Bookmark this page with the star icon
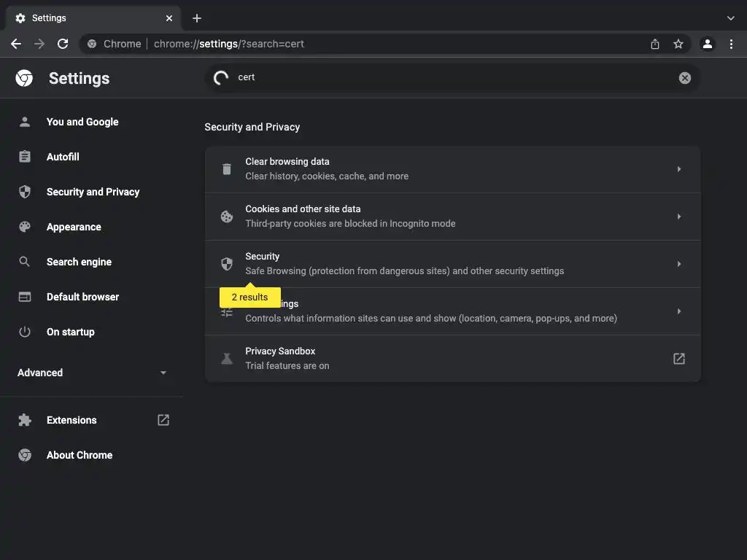The height and width of the screenshot is (560, 747). click(x=678, y=44)
